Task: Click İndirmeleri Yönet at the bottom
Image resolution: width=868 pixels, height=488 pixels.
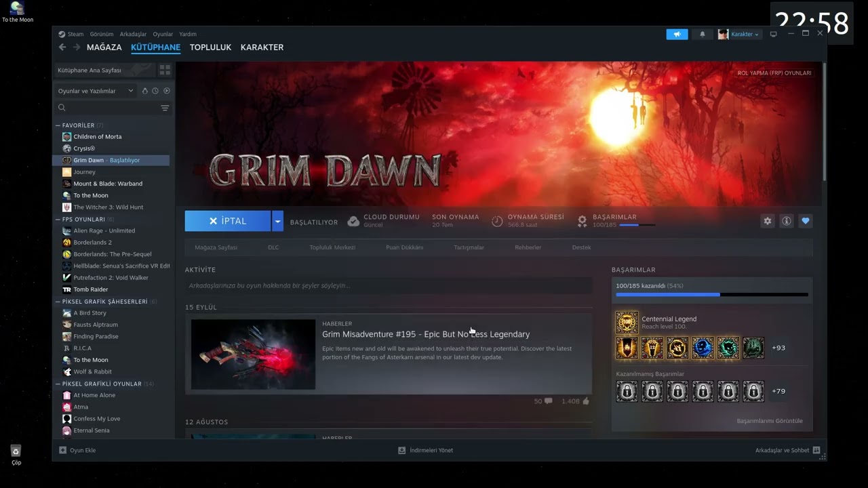Action: pos(426,450)
